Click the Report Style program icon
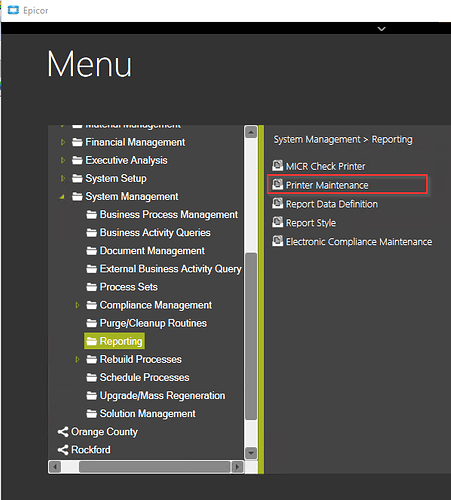451x500 pixels. click(277, 222)
